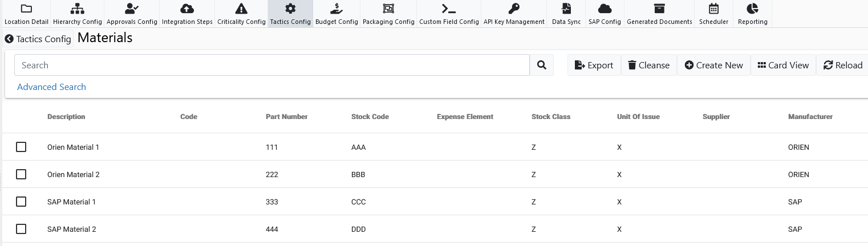Screen dimensions: 868x246
Task: Open the Reporting pie chart icon
Action: pos(752,9)
